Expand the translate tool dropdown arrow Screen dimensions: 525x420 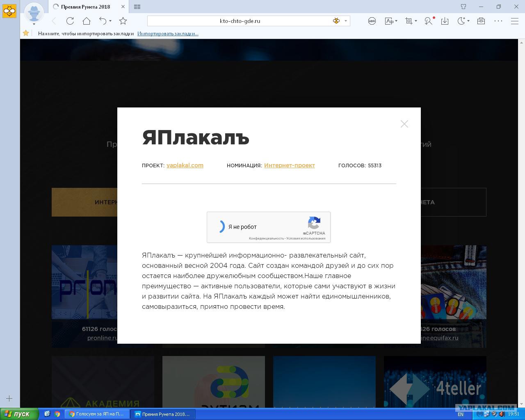tap(396, 21)
